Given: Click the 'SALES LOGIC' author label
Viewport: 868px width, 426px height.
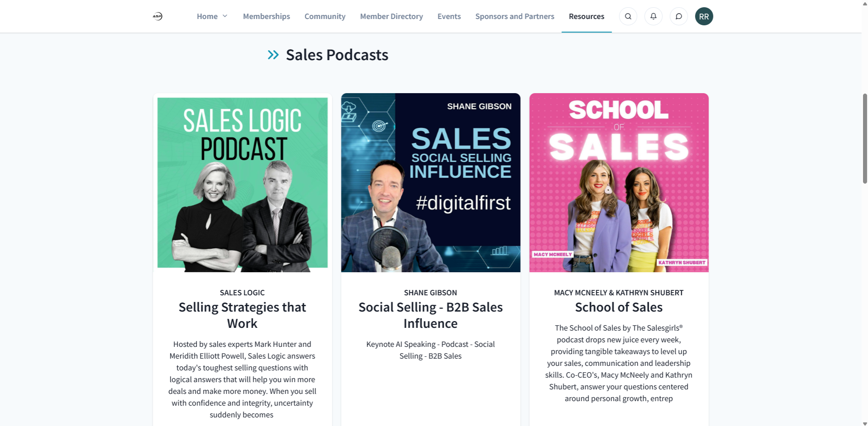Looking at the screenshot, I should [242, 293].
